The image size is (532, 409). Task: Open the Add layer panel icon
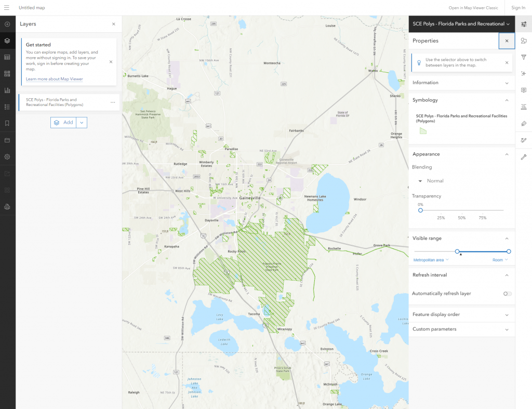[x=7, y=24]
